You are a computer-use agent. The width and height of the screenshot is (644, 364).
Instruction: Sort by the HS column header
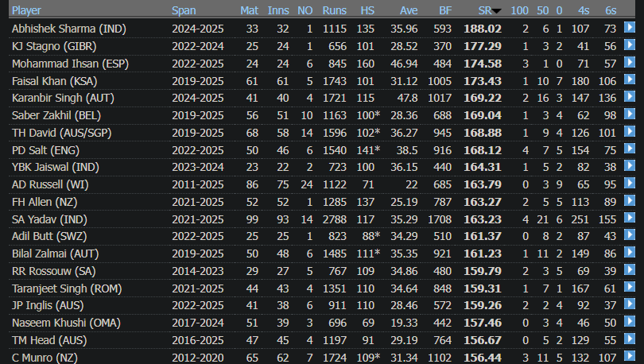367,11
